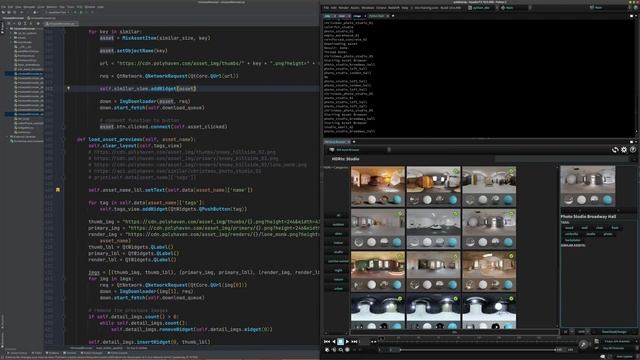Select the grey empty studio HDRI in second row middle

tap(433, 229)
